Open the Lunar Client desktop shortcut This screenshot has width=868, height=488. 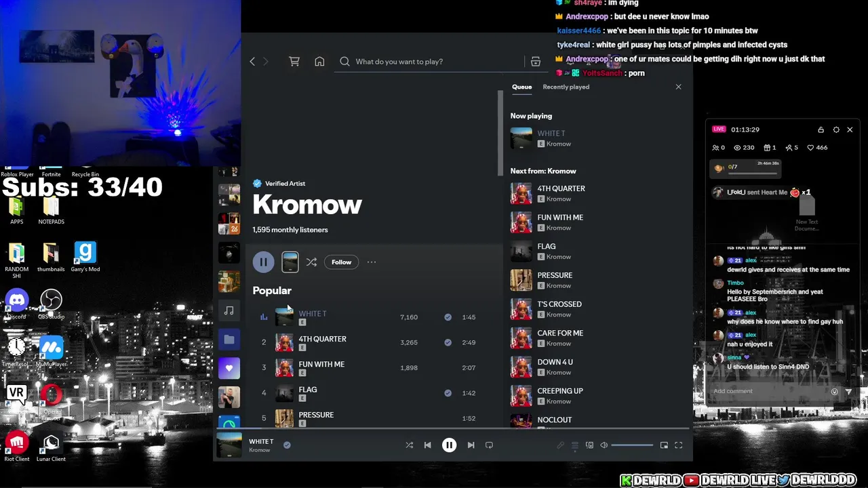[x=51, y=446]
